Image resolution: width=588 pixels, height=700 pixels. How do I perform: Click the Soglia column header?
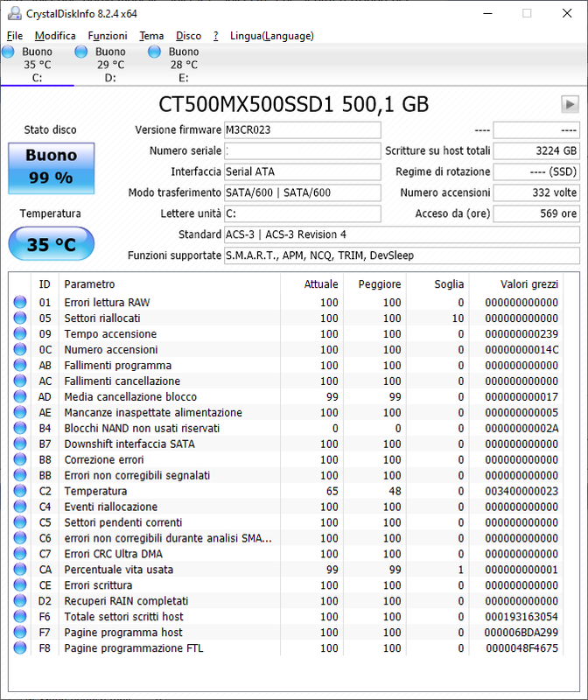click(x=437, y=283)
